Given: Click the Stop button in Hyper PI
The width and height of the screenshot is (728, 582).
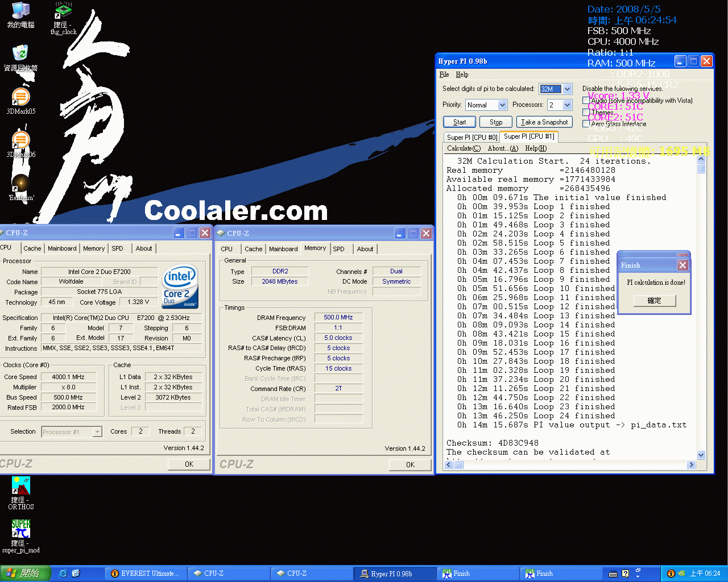Looking at the screenshot, I should point(496,122).
